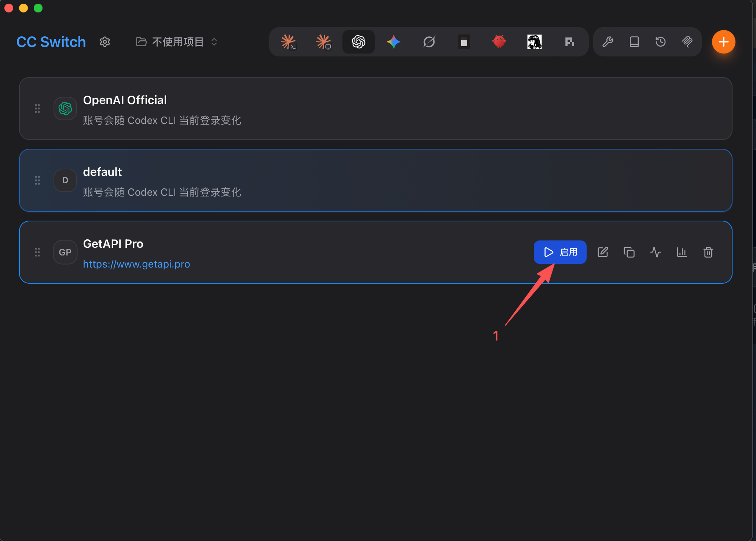
Task: Click the OpenAI Official provider name
Action: pyautogui.click(x=125, y=100)
